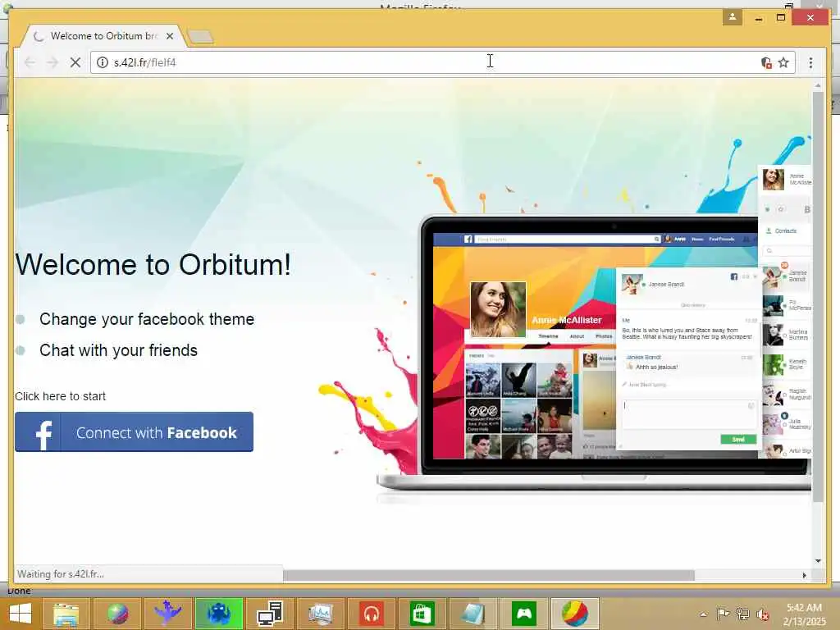Open the site information icon in address bar

point(103,62)
